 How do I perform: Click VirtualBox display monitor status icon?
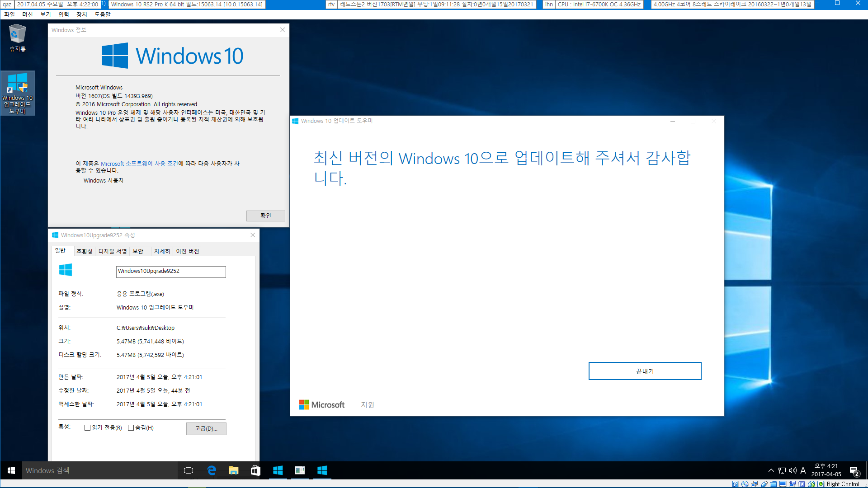(783, 484)
